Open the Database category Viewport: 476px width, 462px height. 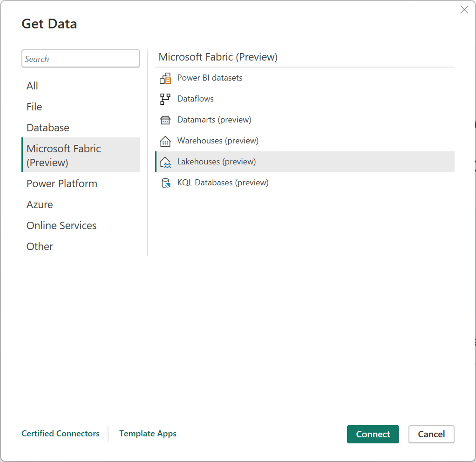[48, 128]
